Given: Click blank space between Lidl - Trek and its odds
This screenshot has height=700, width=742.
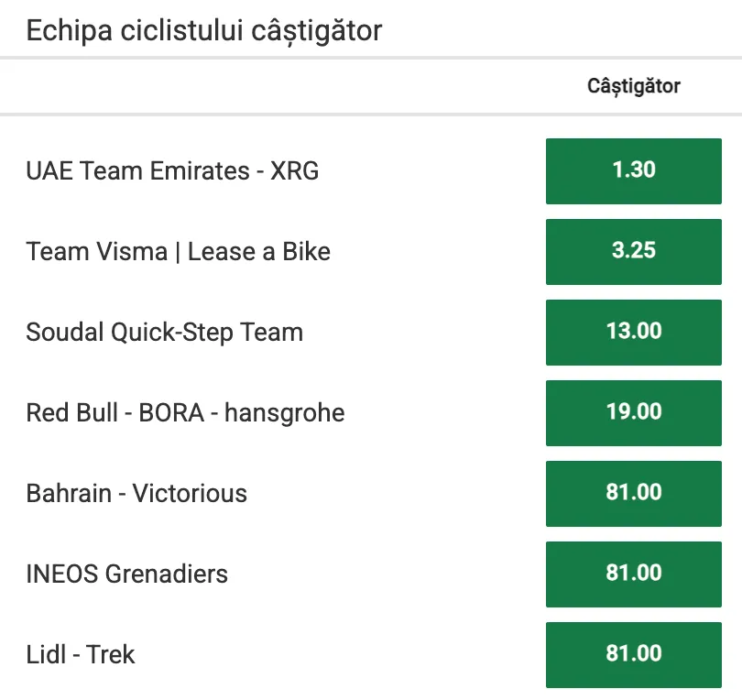Looking at the screenshot, I should pyautogui.click(x=341, y=654).
